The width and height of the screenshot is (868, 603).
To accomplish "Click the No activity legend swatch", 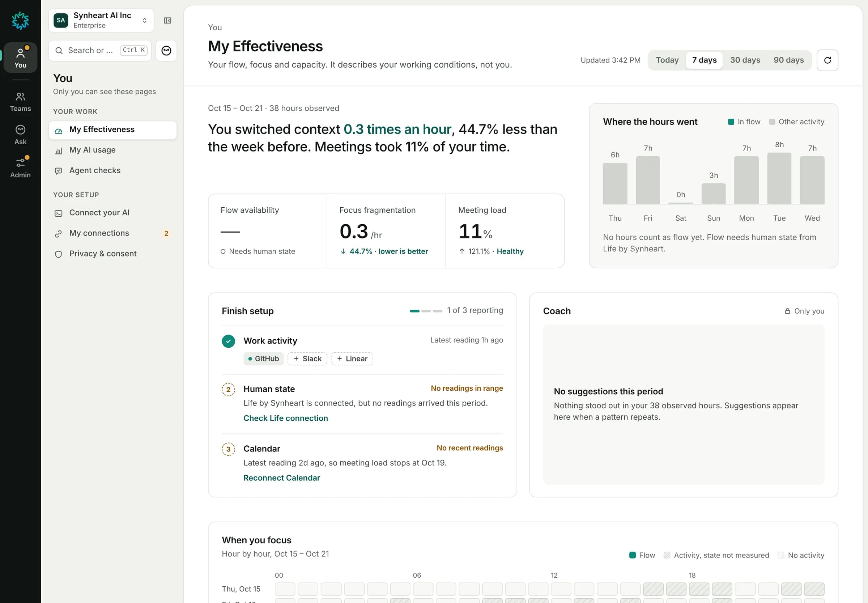I will click(x=781, y=555).
